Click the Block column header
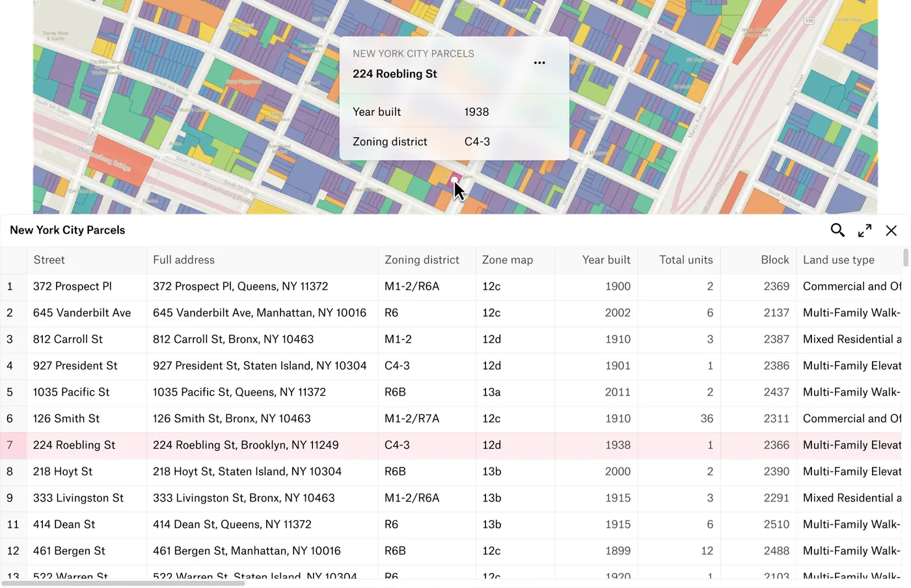 (x=759, y=260)
